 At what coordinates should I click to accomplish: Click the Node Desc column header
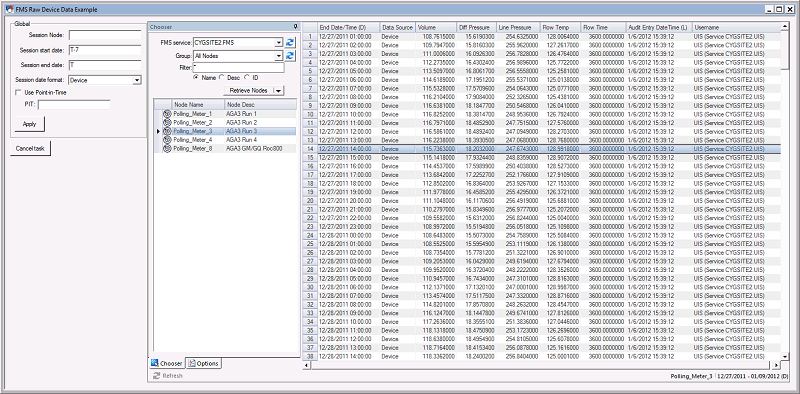tap(260, 105)
